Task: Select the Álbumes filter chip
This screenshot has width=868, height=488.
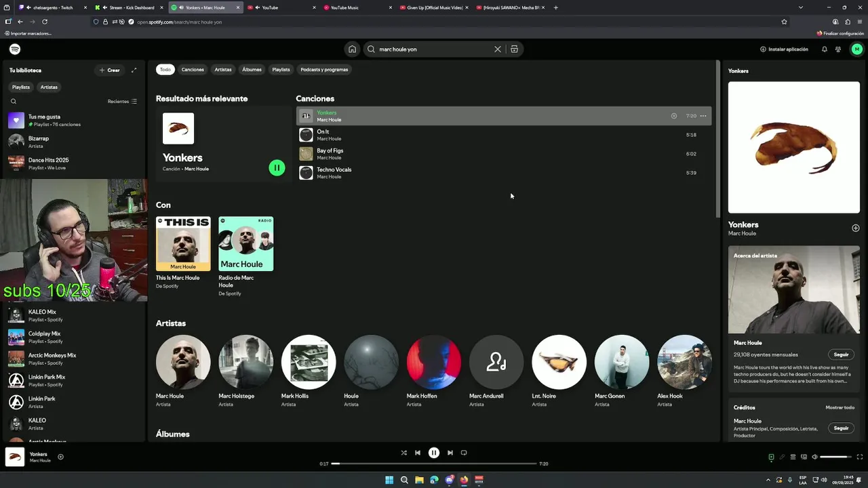Action: [252, 69]
